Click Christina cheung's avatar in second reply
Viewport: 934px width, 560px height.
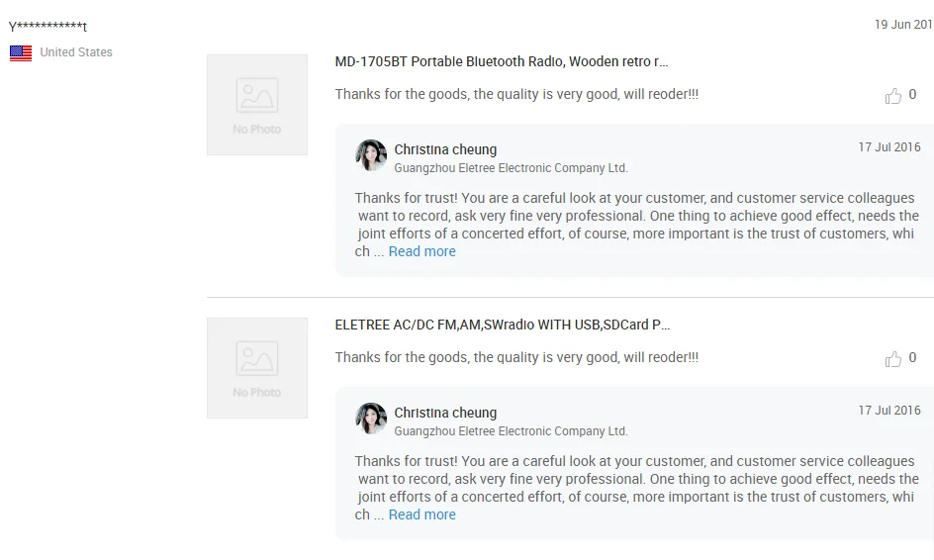click(371, 419)
